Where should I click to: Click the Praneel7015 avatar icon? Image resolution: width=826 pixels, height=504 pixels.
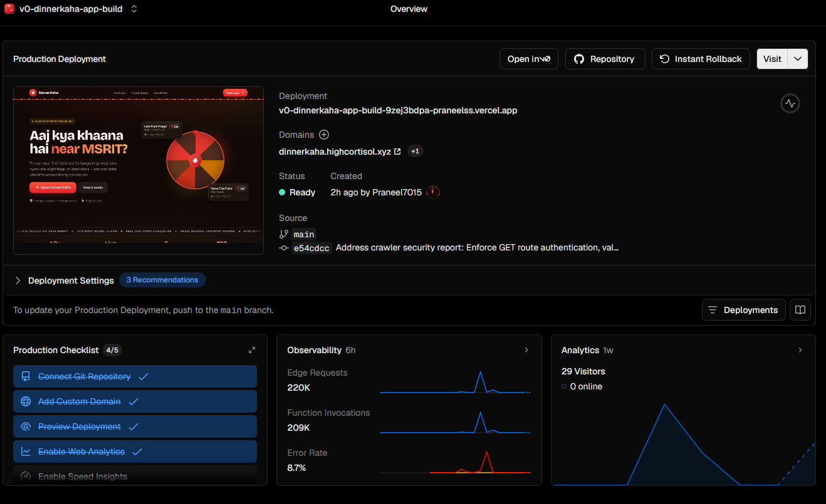[x=433, y=192]
